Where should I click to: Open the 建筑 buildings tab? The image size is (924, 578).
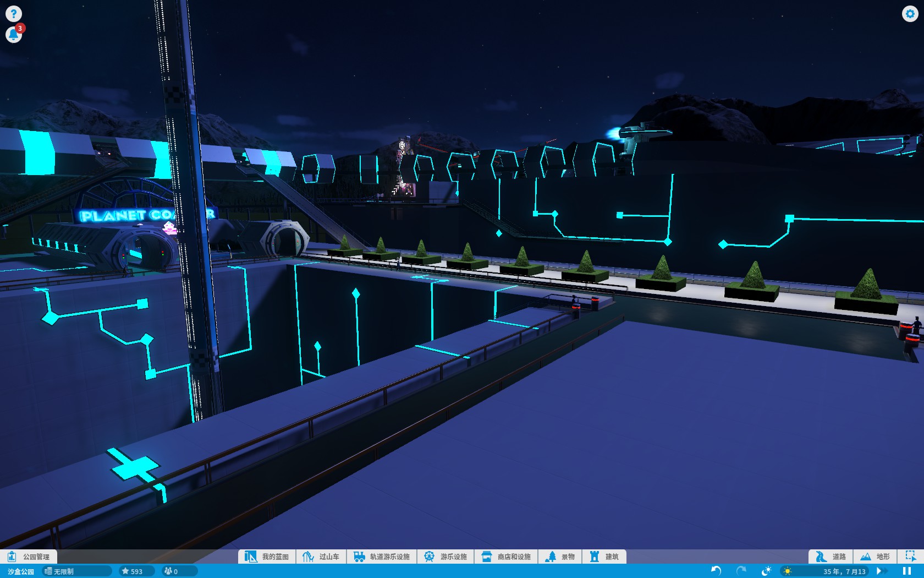pyautogui.click(x=604, y=557)
